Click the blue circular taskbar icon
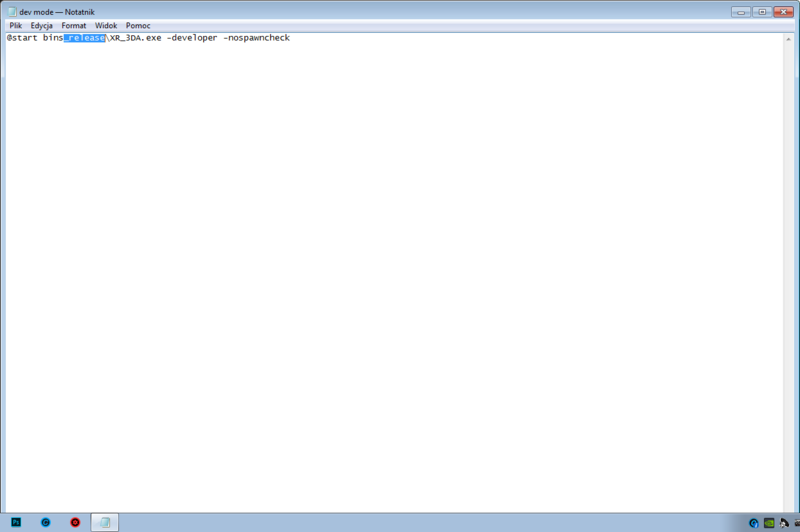Screen dimensions: 800x532 [x=45, y=522]
